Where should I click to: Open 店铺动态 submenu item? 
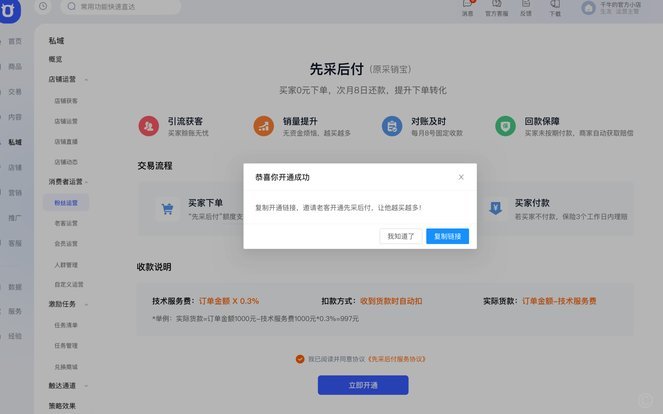66,162
